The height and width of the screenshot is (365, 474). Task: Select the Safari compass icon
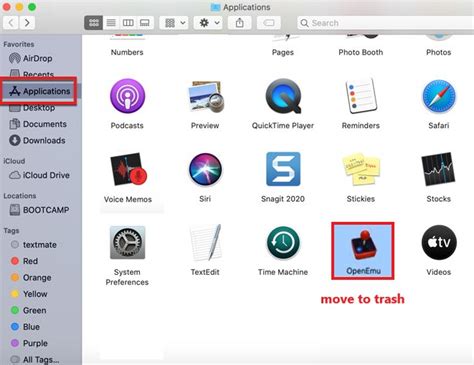click(439, 96)
